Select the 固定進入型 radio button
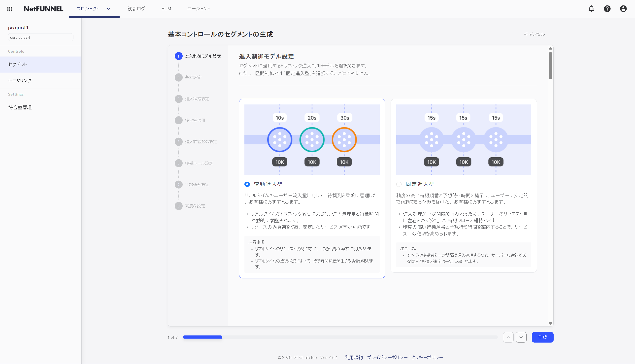This screenshot has height=364, width=635. [399, 184]
